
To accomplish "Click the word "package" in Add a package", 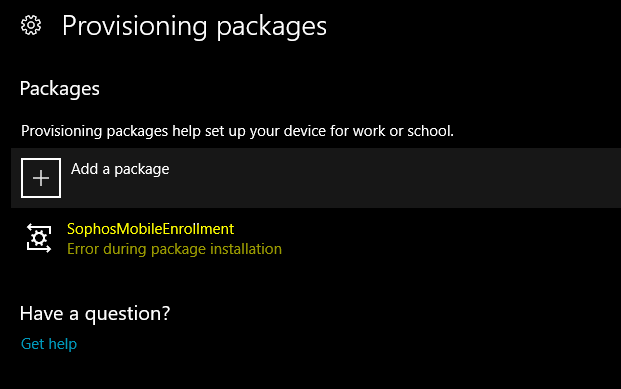I will 142,170.
